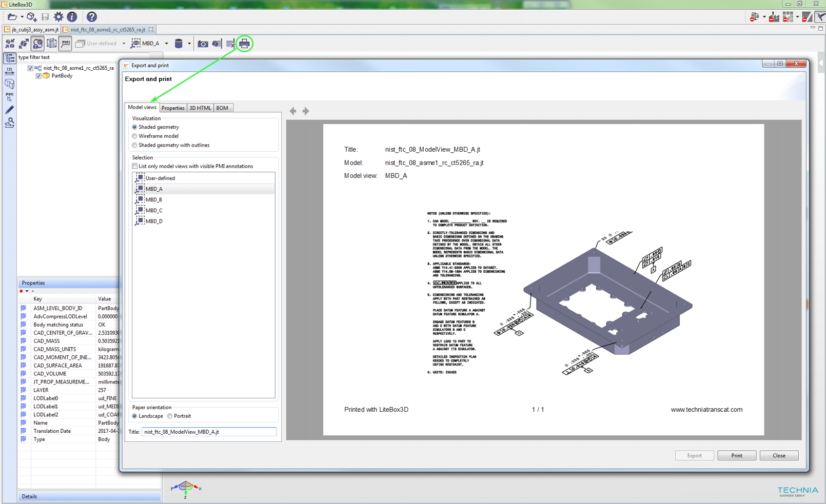
Task: Select the pencil markup sidebar icon
Action: click(9, 110)
